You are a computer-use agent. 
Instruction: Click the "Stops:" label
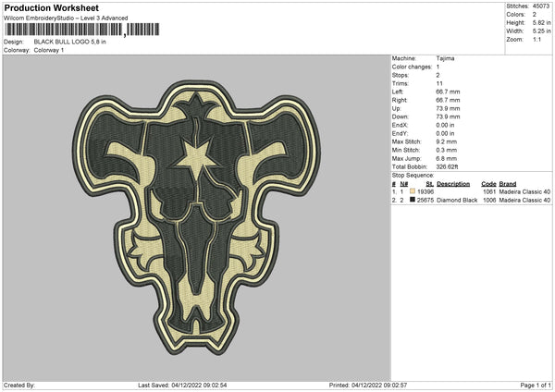click(401, 75)
